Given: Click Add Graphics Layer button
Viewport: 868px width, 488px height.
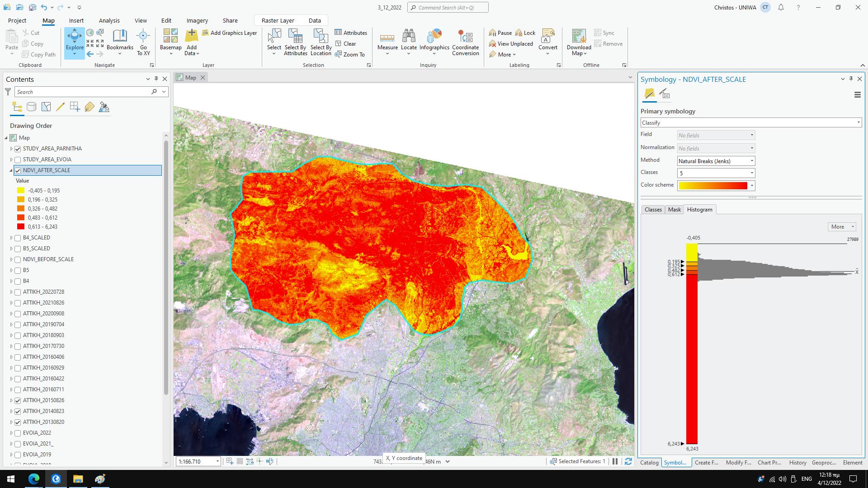Looking at the screenshot, I should coord(230,33).
